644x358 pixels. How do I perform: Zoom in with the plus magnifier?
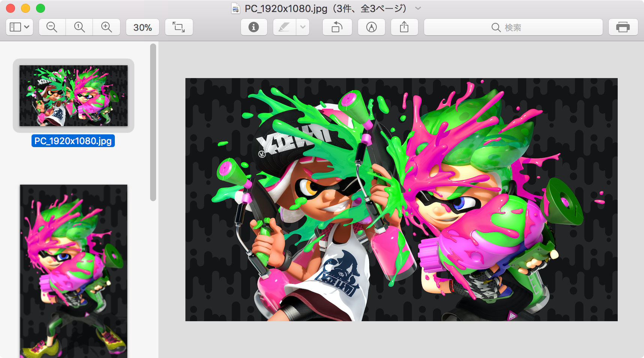107,27
